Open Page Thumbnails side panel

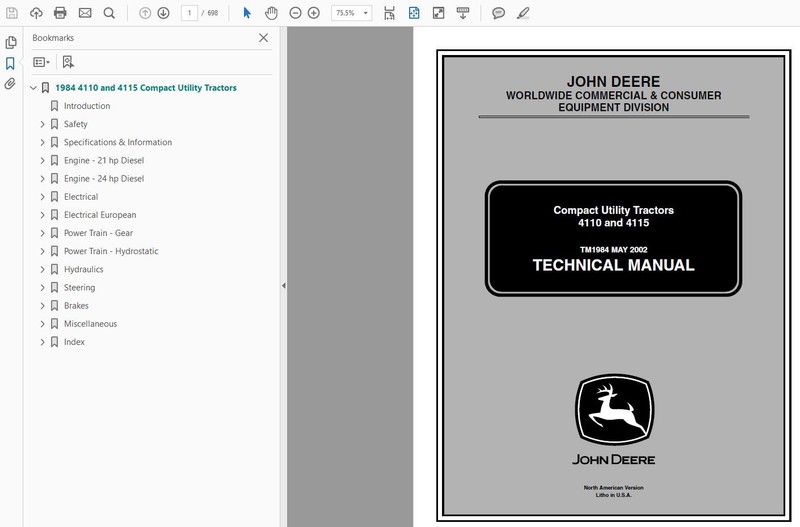click(11, 43)
